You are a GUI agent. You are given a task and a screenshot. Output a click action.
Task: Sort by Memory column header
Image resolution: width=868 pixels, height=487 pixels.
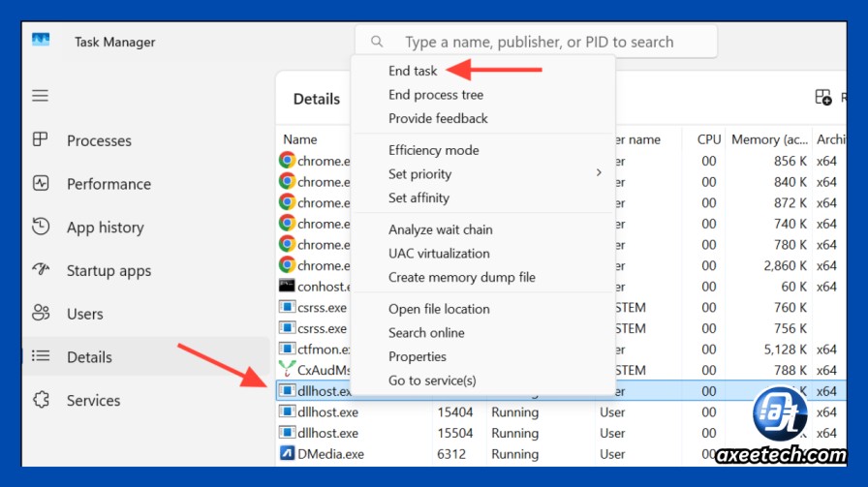click(x=769, y=139)
